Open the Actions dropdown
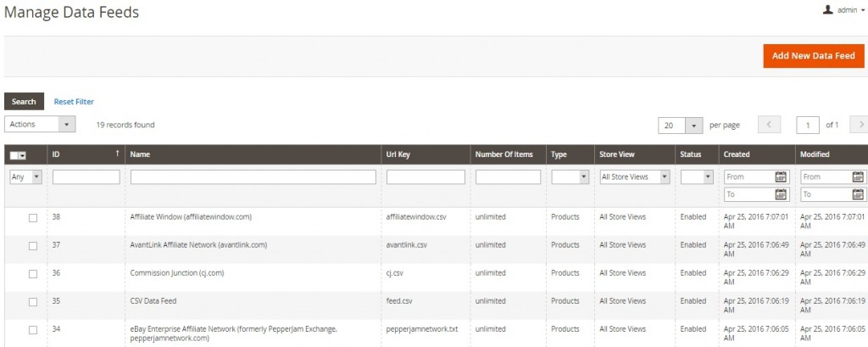 (x=40, y=125)
